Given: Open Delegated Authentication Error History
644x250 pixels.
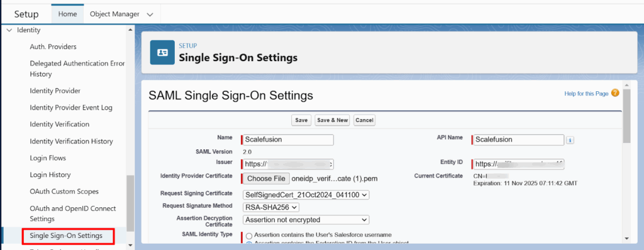Looking at the screenshot, I should click(77, 69).
